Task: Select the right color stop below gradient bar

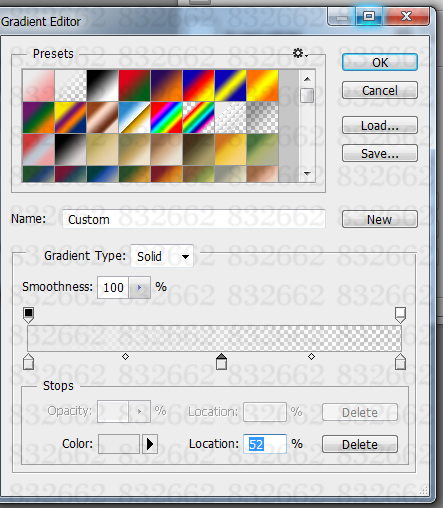Action: [400, 362]
